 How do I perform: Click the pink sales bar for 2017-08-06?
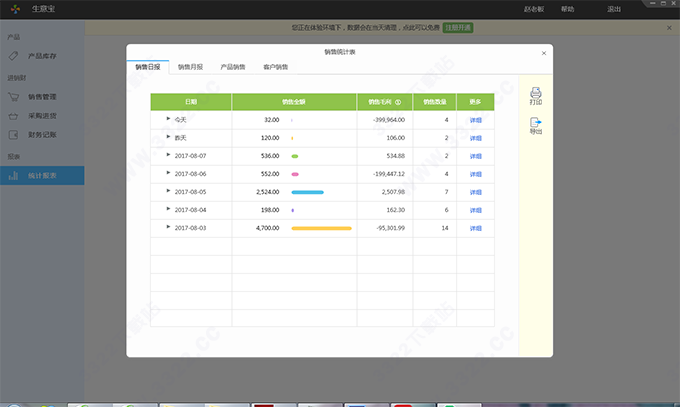coord(295,174)
